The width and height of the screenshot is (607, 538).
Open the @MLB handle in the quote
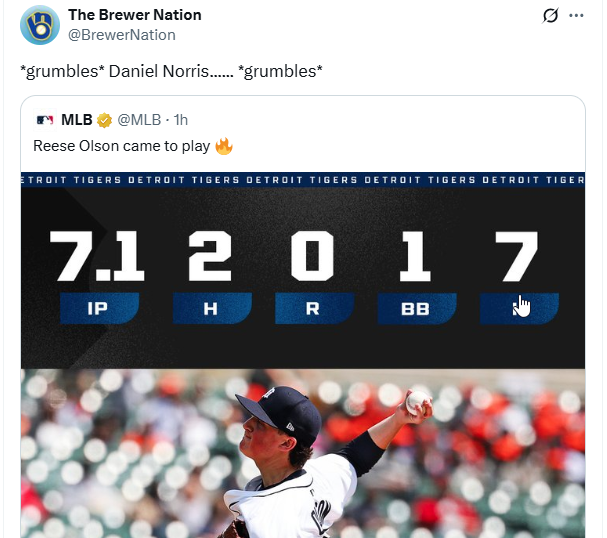tap(139, 120)
